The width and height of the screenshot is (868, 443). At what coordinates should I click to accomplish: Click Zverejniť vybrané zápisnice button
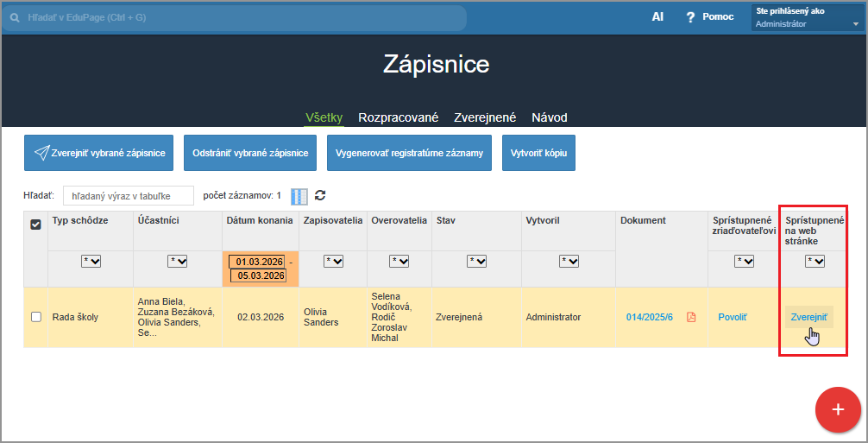[99, 153]
